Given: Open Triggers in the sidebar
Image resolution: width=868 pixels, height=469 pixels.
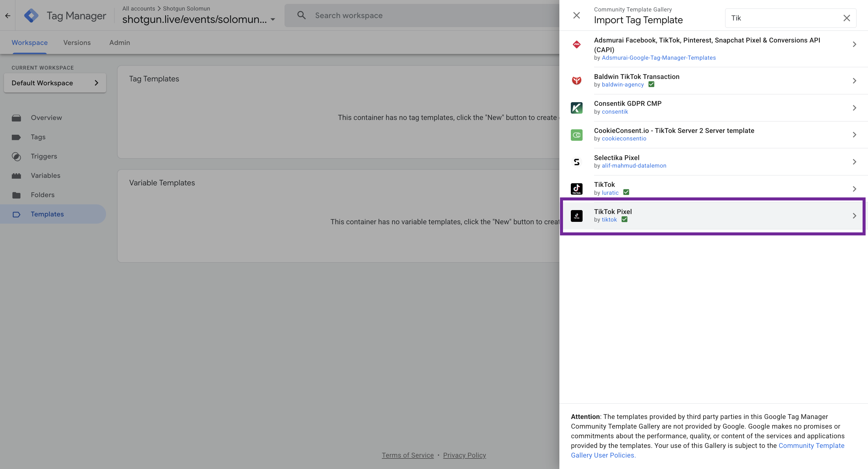Looking at the screenshot, I should coord(44,156).
